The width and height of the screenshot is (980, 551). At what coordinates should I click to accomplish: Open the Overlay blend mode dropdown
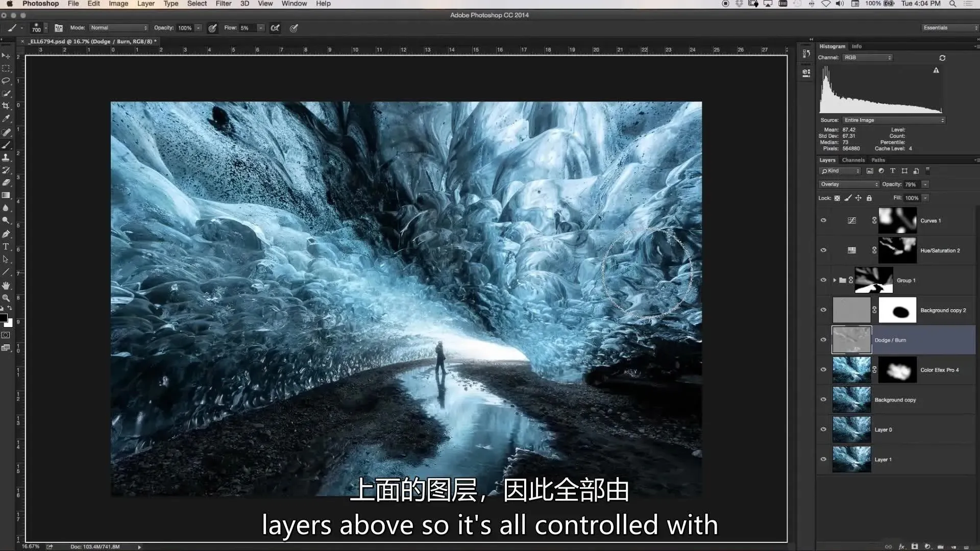(x=848, y=184)
